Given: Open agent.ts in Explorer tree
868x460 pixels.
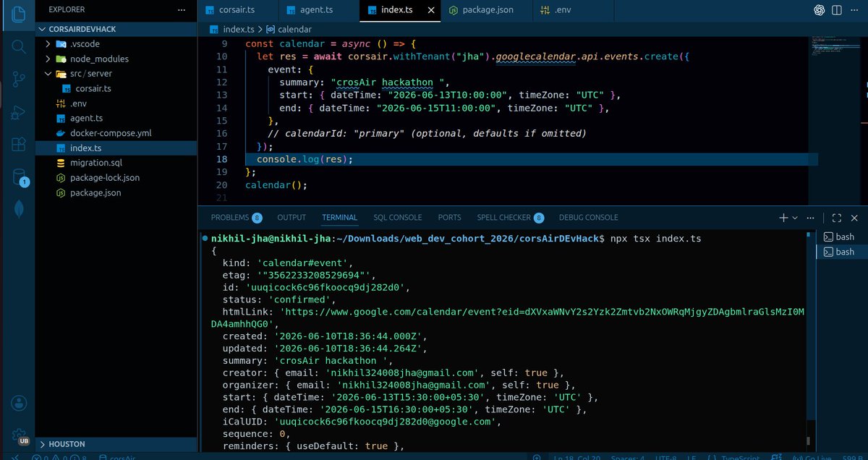Looking at the screenshot, I should coord(116,118).
